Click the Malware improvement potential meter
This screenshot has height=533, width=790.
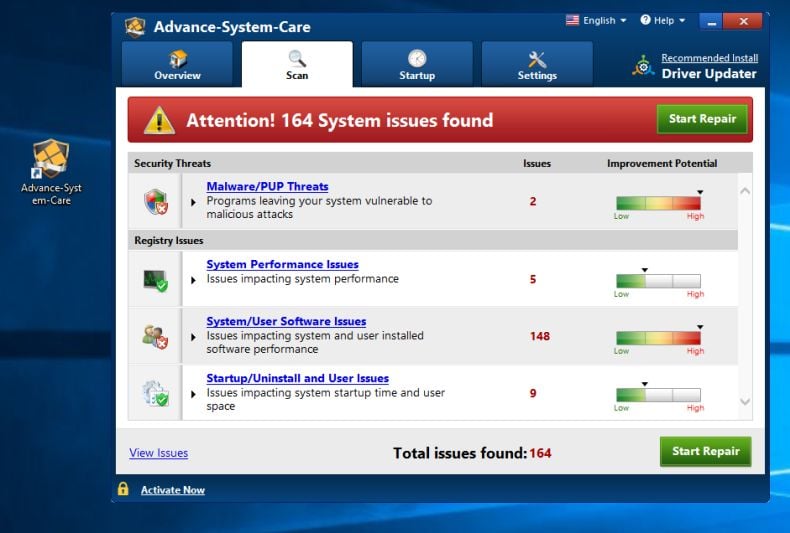pos(658,203)
